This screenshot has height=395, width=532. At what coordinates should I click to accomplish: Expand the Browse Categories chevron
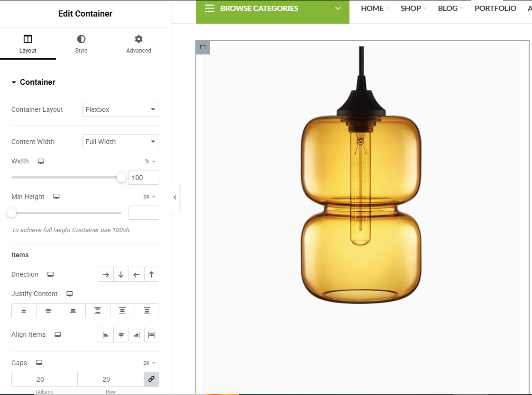[338, 8]
